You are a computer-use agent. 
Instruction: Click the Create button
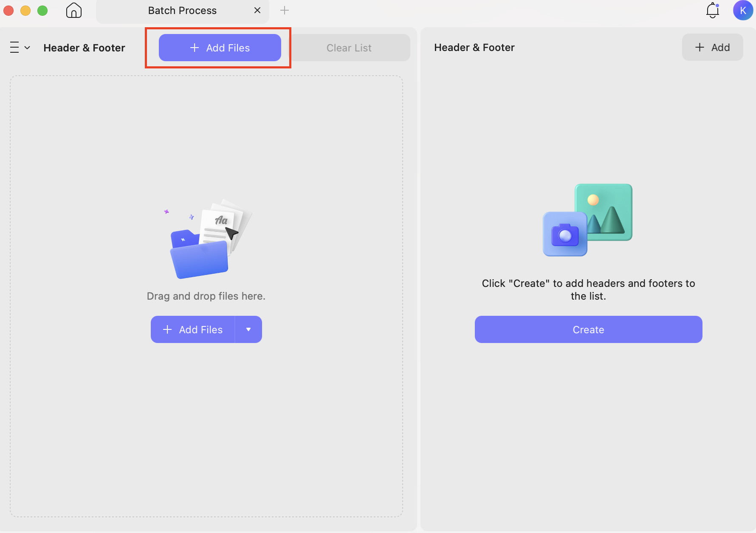(x=588, y=329)
